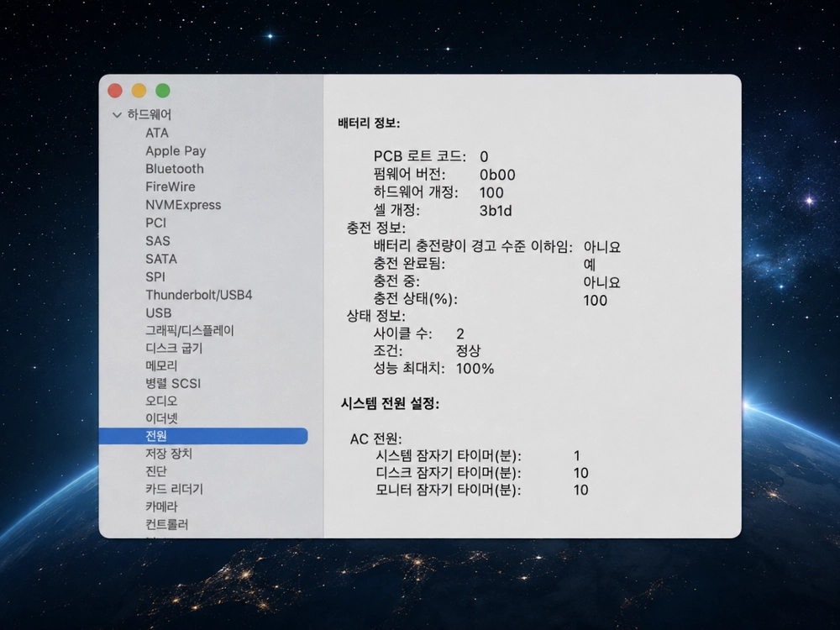Image resolution: width=840 pixels, height=630 pixels.
Task: Click the 시스템 전원 설정: heading
Action: (x=390, y=404)
